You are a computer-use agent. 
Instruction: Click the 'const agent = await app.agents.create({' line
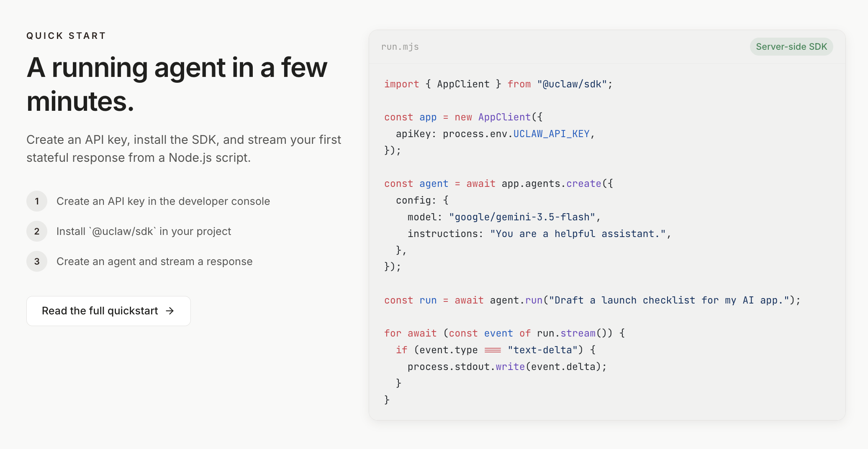tap(499, 184)
